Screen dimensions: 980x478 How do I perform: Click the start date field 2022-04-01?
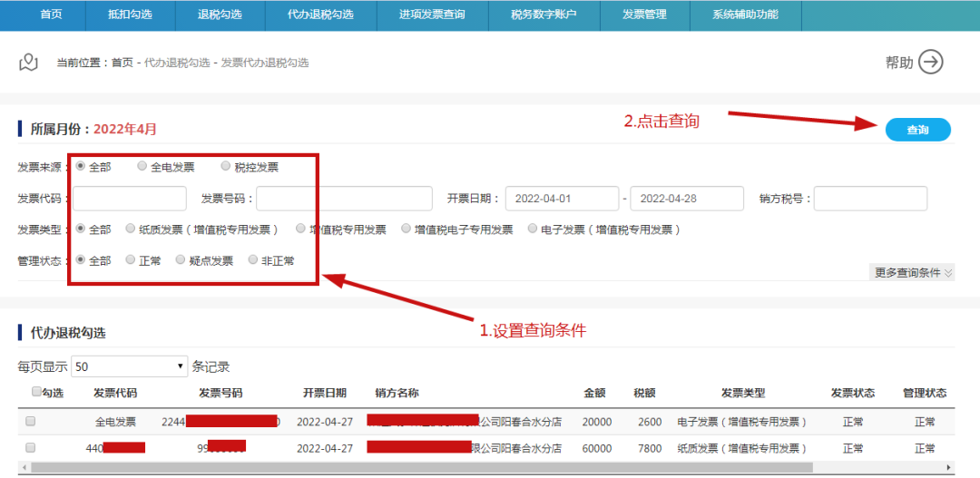click(x=562, y=199)
